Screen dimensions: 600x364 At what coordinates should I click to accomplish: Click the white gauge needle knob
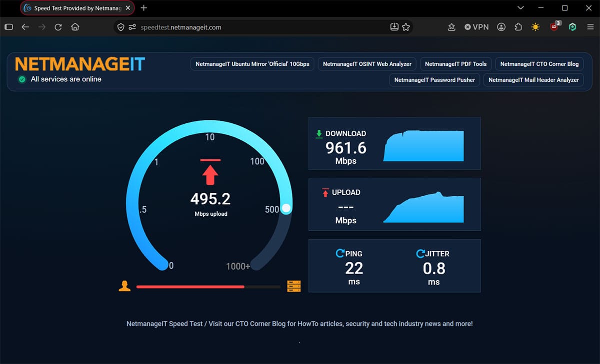pos(286,209)
